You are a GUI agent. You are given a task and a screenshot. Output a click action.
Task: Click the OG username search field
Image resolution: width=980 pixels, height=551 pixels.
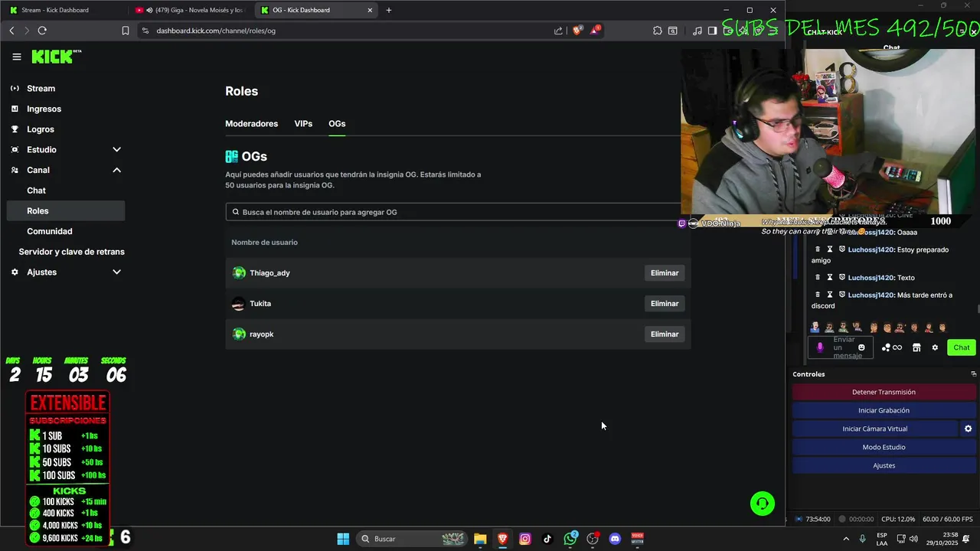coord(458,212)
